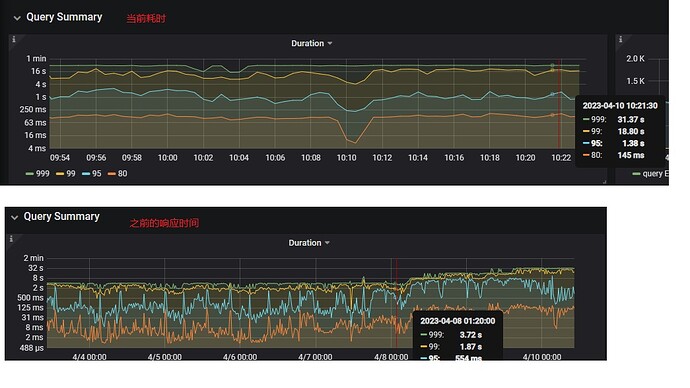Open the info icon of upper Duration panel
The height and width of the screenshot is (388, 690).
coord(14,39)
